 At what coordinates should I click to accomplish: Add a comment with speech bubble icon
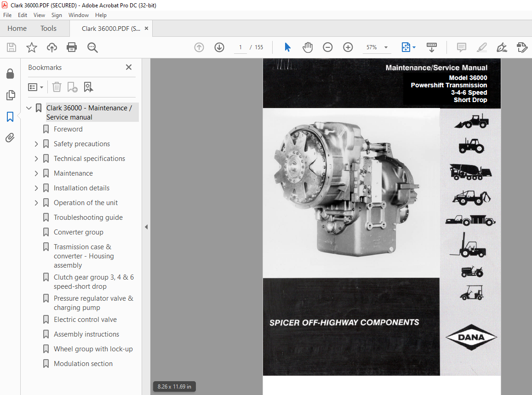tap(461, 47)
